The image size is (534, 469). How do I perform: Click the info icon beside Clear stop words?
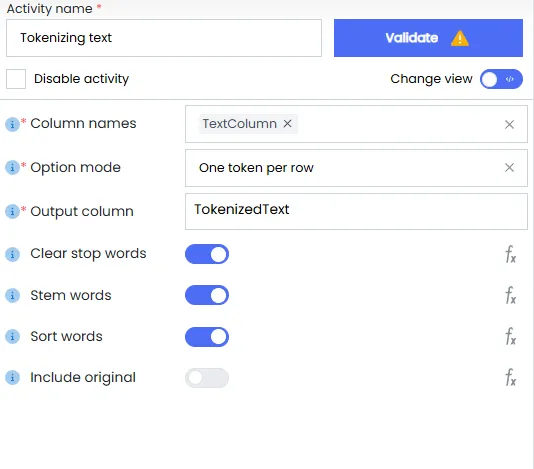(x=12, y=254)
